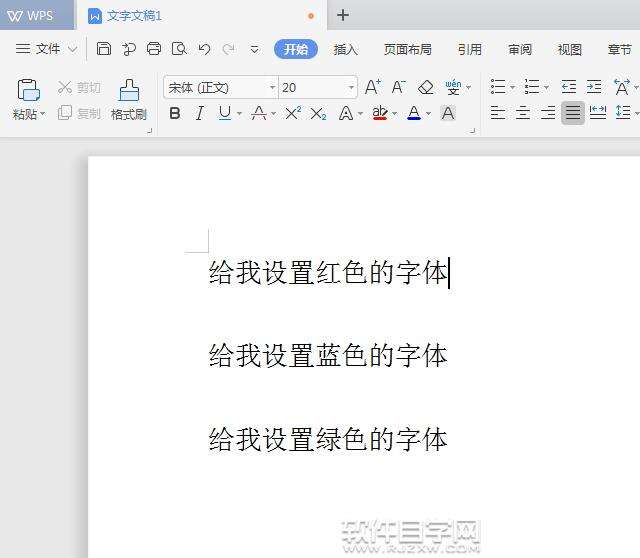Open the font size 20 dropdown
Image resolution: width=640 pixels, height=558 pixels.
pos(351,87)
